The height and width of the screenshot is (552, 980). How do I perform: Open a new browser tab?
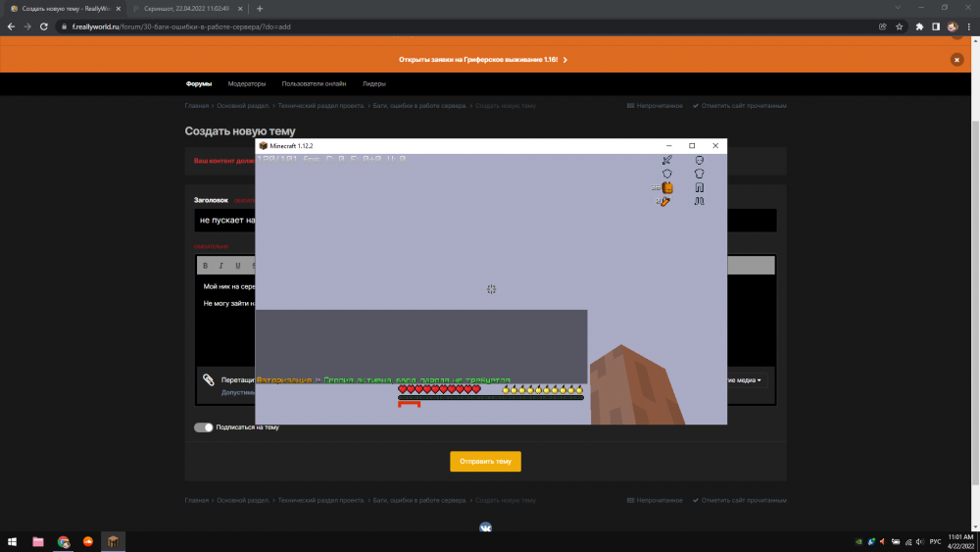(260, 9)
